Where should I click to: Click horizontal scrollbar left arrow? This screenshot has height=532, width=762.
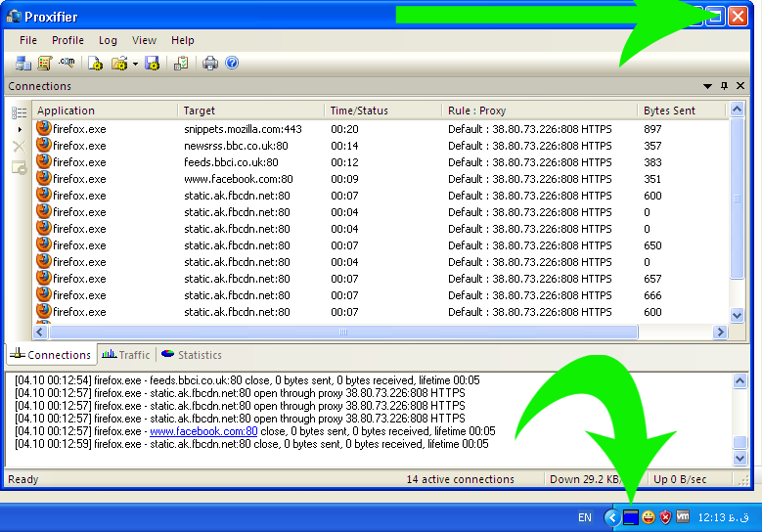[40, 332]
